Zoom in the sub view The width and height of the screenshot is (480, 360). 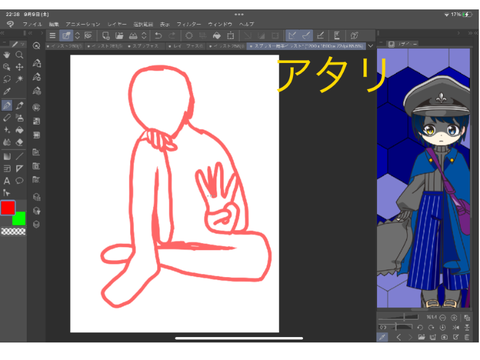(x=454, y=318)
